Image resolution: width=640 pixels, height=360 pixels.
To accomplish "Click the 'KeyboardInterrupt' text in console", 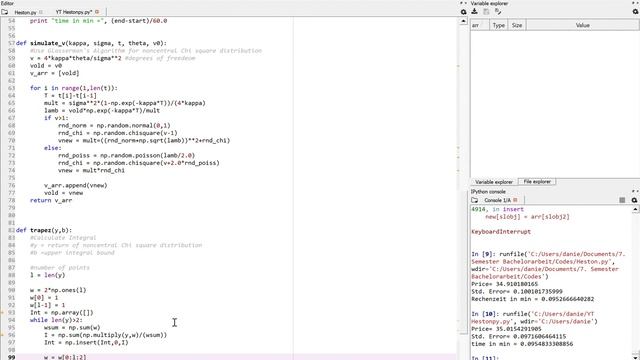I will (501, 232).
